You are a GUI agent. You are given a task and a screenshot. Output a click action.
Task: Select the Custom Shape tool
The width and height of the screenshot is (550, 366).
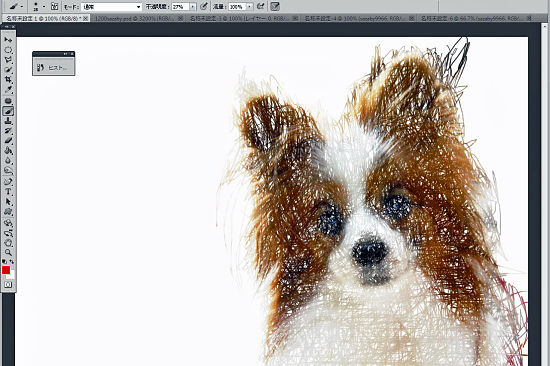[8, 212]
